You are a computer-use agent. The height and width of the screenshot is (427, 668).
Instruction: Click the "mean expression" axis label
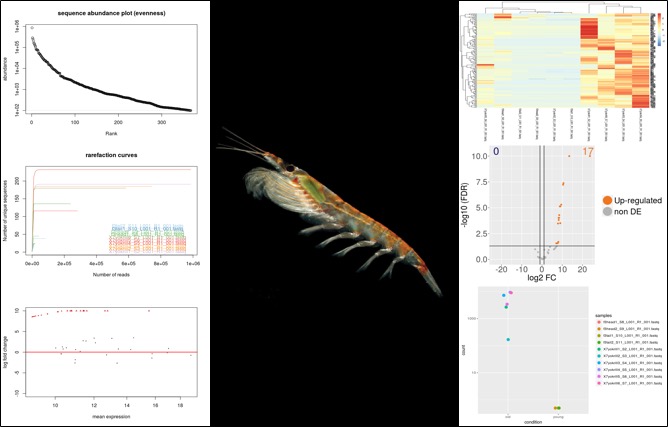click(x=111, y=416)
